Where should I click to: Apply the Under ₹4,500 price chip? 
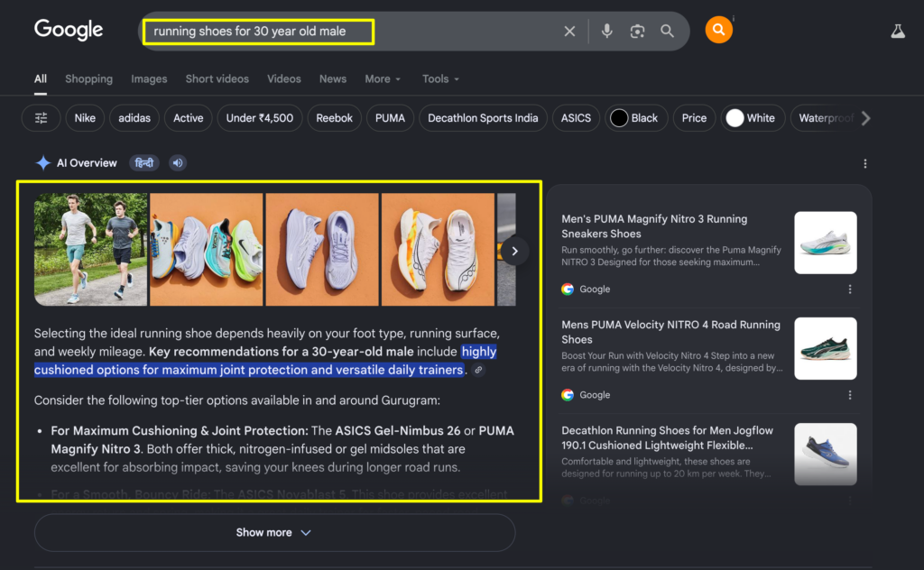tap(260, 118)
